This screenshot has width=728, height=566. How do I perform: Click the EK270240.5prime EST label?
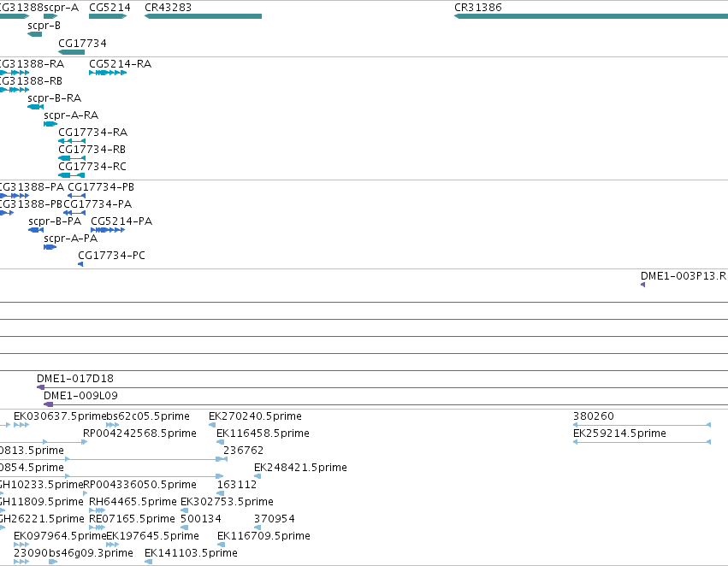point(256,416)
